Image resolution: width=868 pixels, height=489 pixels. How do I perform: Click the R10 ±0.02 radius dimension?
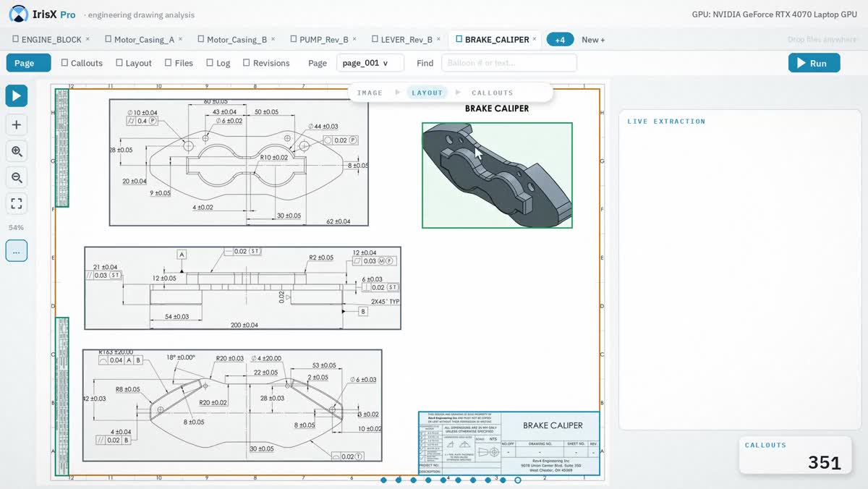coord(274,157)
